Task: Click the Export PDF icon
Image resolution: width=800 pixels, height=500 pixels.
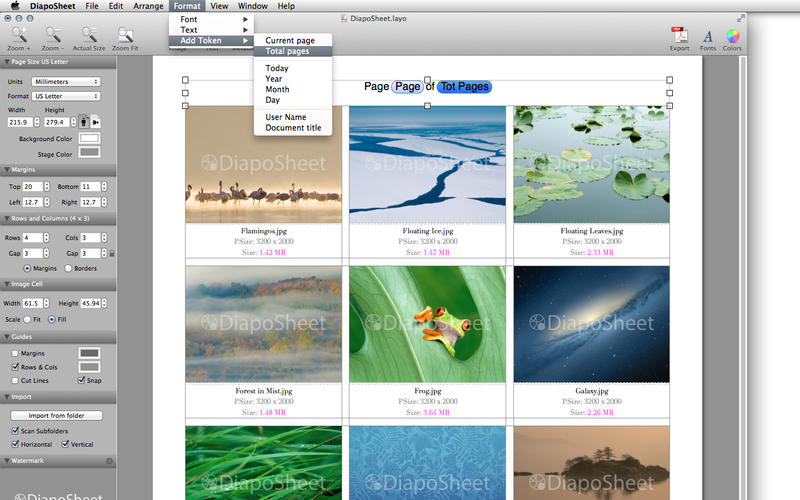Action: click(x=679, y=35)
